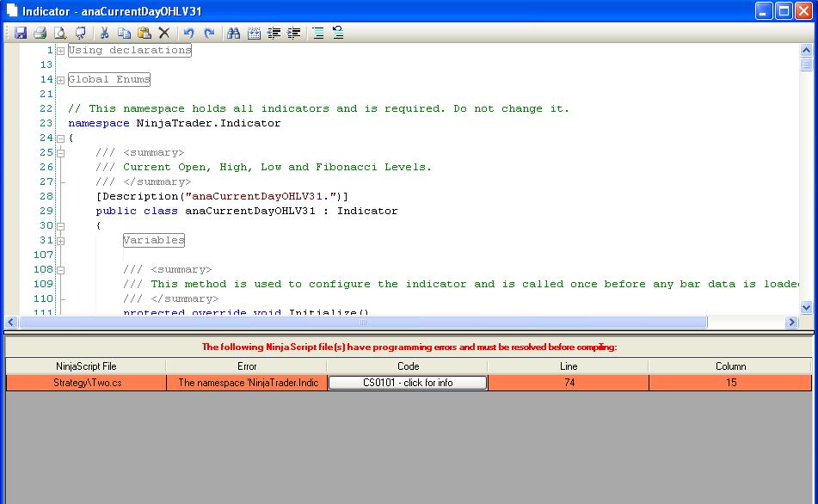Viewport: 818px width, 504px height.
Task: Cut selected text with scissors icon
Action: (x=104, y=33)
